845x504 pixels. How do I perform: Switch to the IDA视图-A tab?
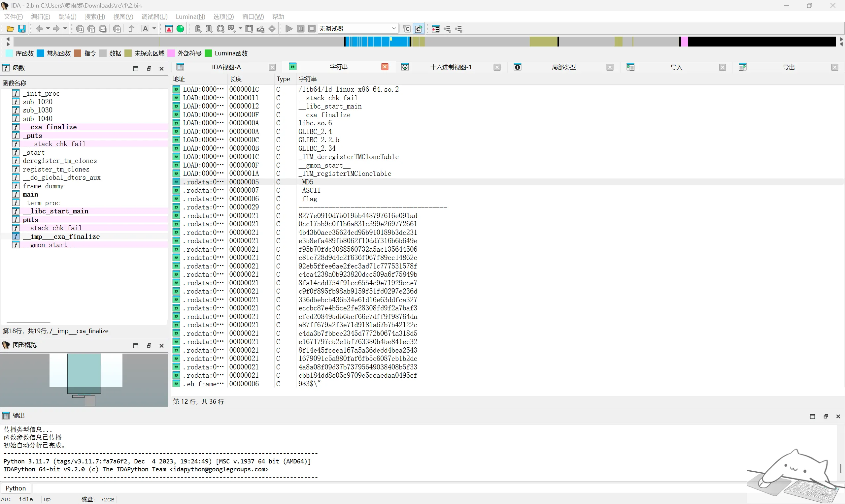[226, 67]
